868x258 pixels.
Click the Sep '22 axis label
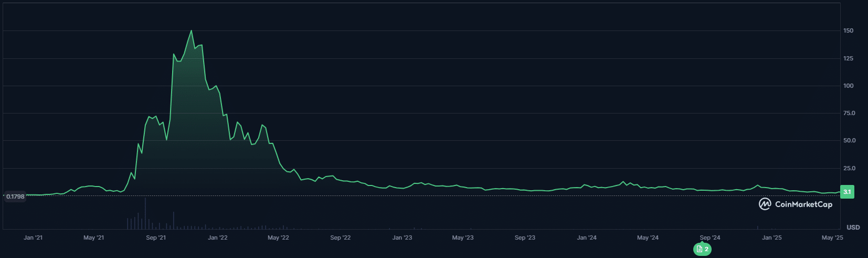[341, 238]
